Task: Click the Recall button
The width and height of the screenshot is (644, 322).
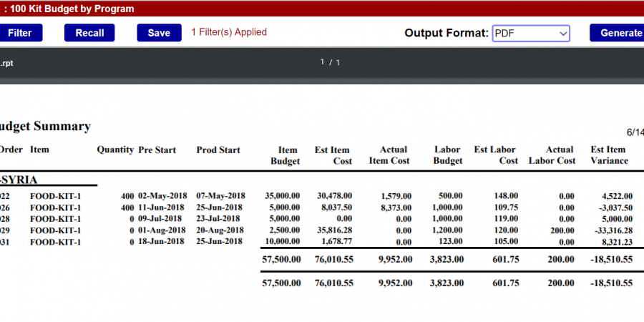Action: point(89,33)
